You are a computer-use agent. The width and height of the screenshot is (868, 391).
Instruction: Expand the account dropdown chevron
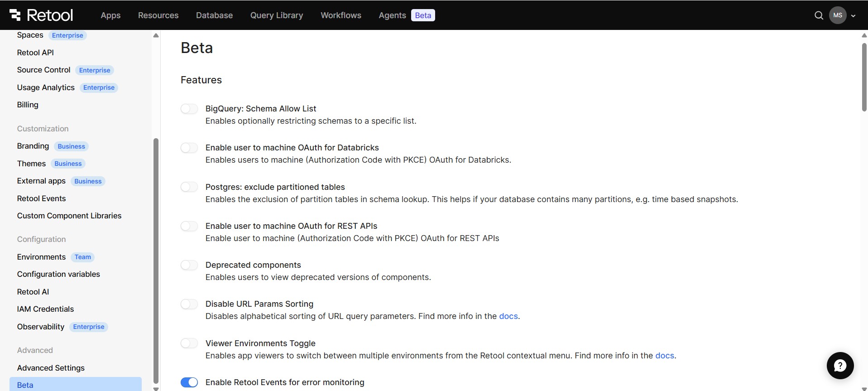(853, 15)
